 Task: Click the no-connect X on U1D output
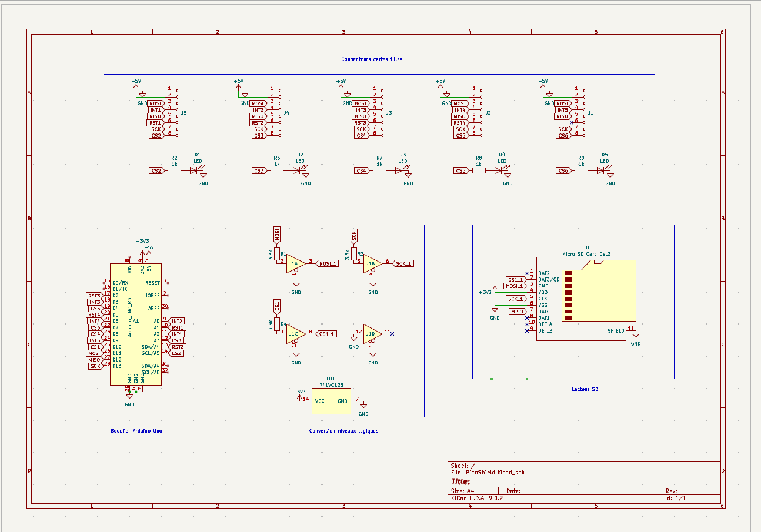(x=392, y=334)
